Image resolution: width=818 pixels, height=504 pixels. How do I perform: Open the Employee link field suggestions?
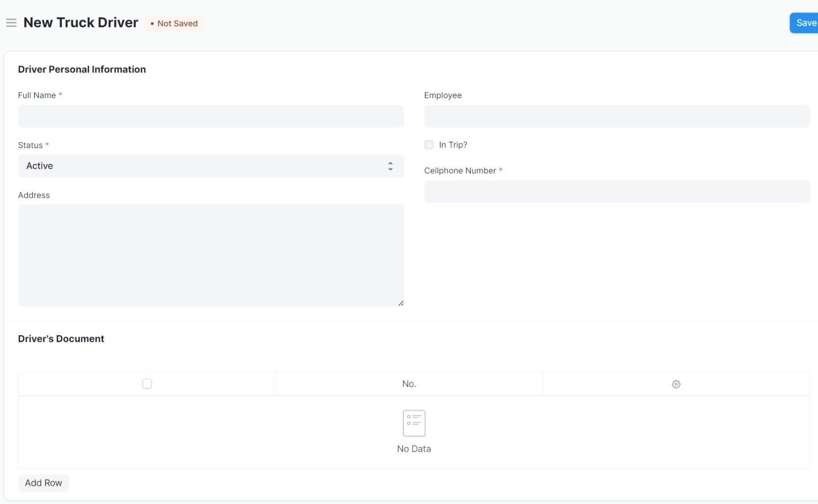point(616,116)
